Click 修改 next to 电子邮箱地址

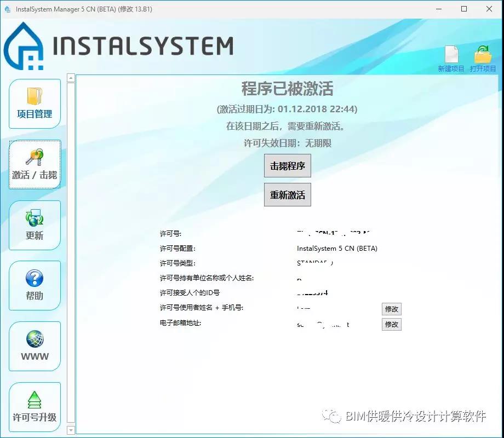tap(391, 324)
